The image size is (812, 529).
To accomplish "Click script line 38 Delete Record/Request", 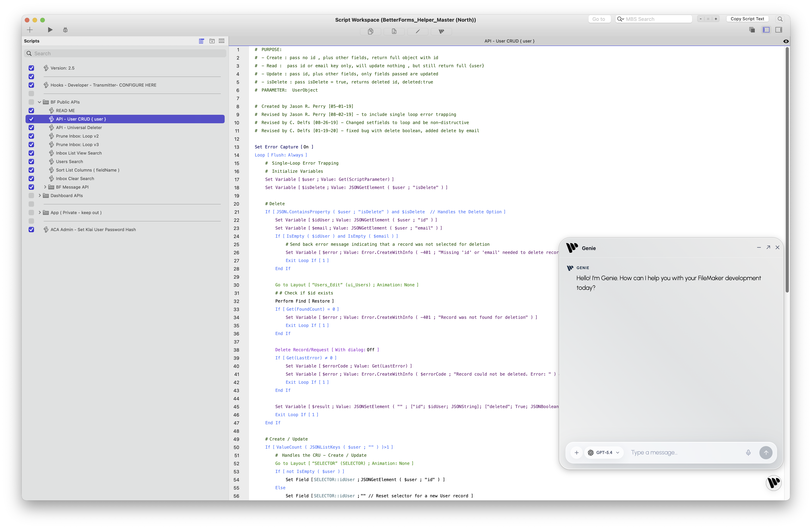I will (x=327, y=350).
